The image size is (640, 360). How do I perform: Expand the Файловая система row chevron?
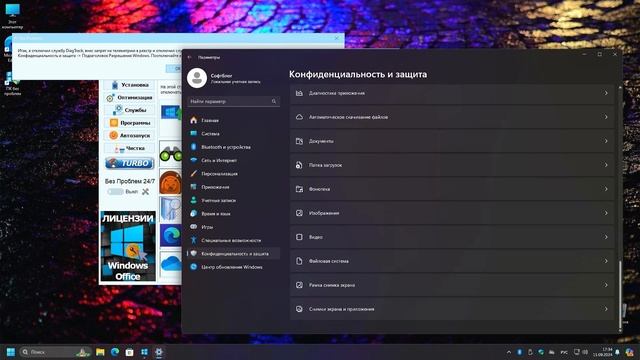(x=606, y=261)
